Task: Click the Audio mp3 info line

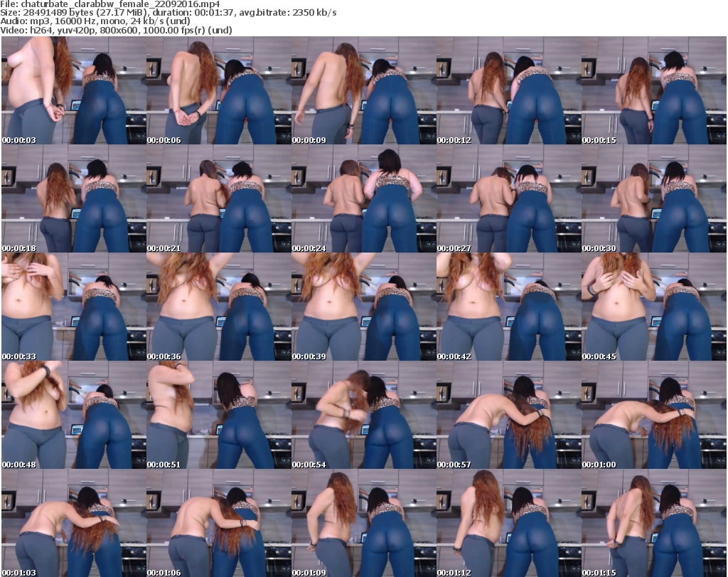Action: 95,21
